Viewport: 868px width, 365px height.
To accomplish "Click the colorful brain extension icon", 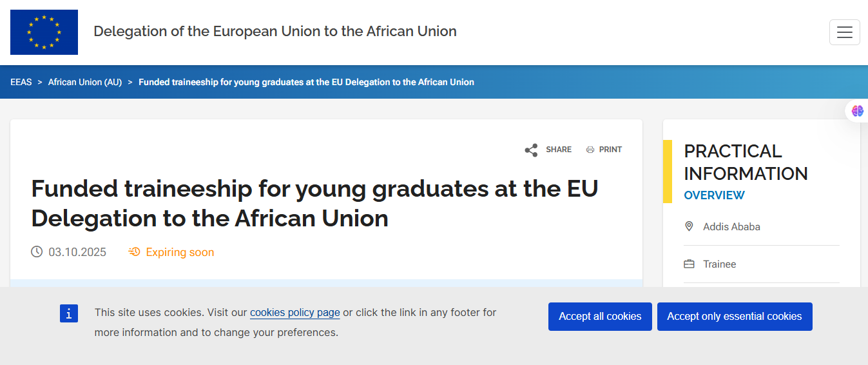I will [857, 111].
